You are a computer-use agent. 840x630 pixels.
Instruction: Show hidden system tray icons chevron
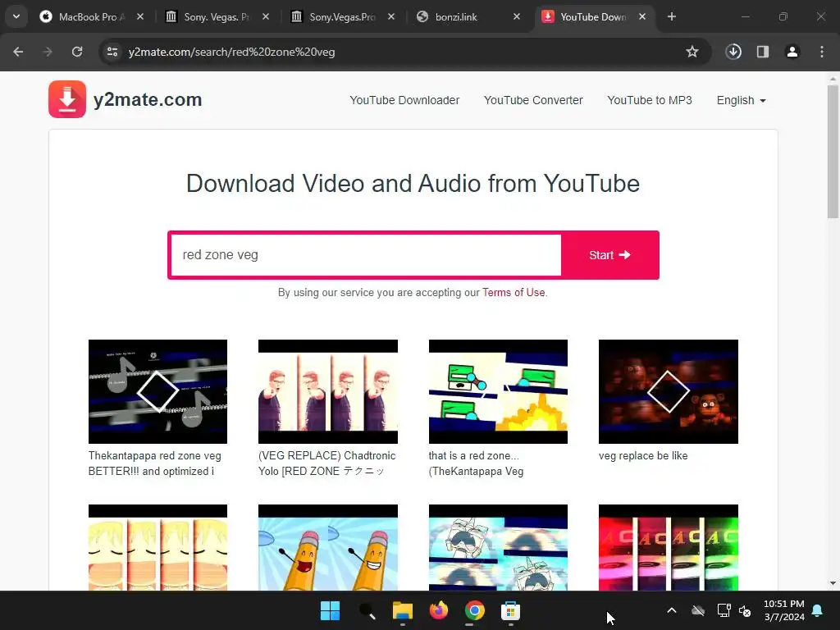coord(671,610)
